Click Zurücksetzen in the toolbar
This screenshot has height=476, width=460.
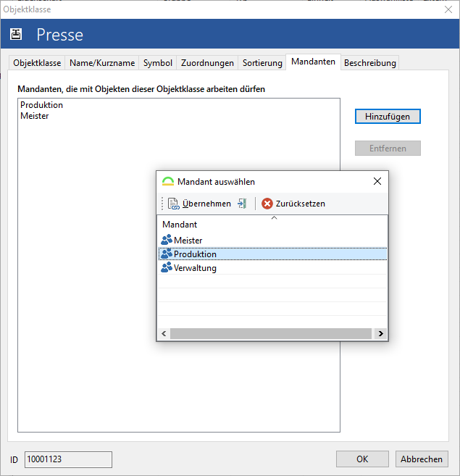[x=293, y=204]
